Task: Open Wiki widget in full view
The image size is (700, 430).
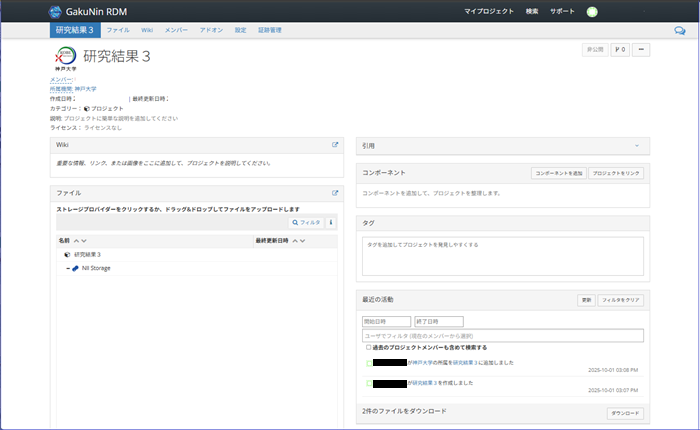Action: (x=335, y=145)
